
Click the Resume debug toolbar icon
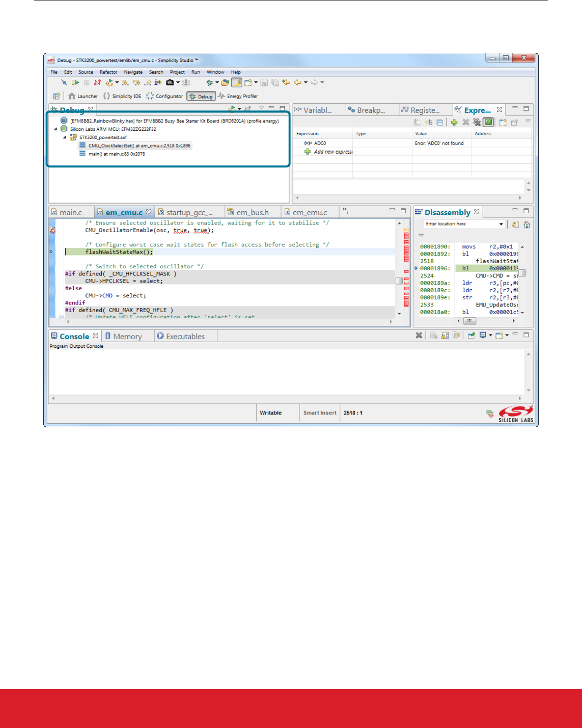click(x=75, y=82)
